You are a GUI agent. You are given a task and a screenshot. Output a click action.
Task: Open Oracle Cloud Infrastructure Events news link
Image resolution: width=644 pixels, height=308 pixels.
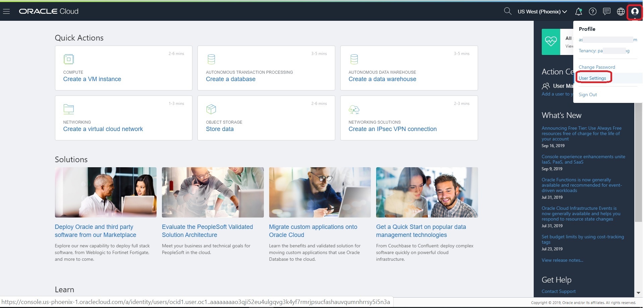(x=581, y=213)
